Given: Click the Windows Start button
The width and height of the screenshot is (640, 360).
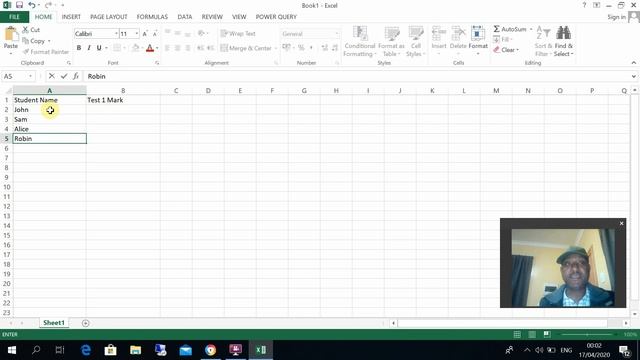Looking at the screenshot, I should click(x=11, y=350).
